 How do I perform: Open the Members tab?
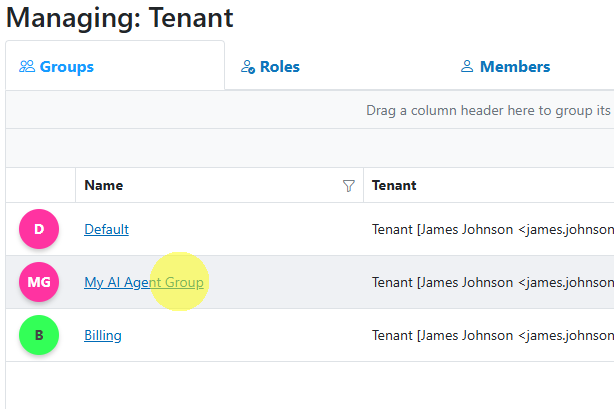point(505,67)
